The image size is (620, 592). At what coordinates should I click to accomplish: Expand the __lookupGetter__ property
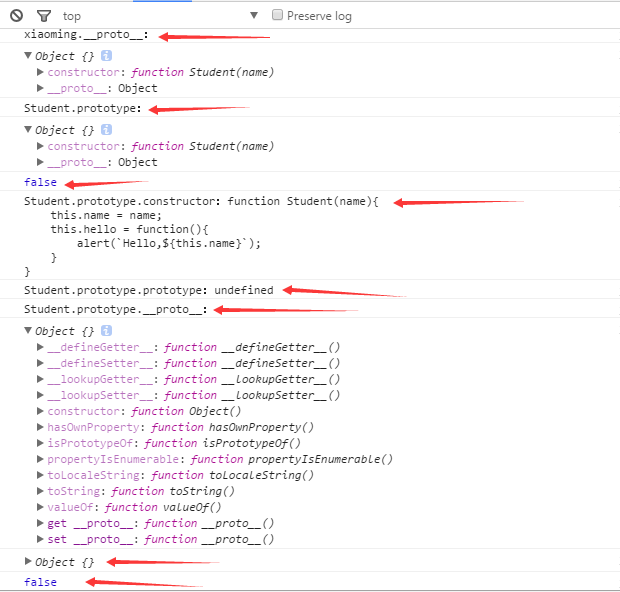tap(40, 379)
